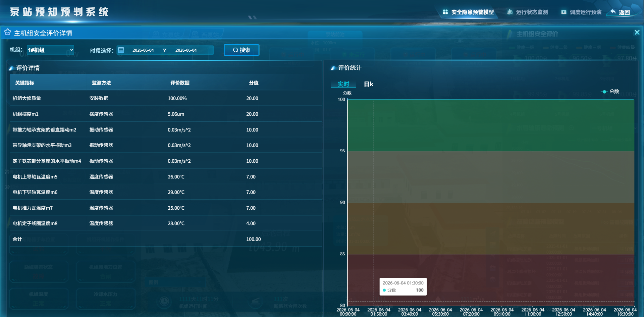This screenshot has width=644, height=317.
Task: Click the 摆度传感器 method cell
Action: pyautogui.click(x=101, y=114)
